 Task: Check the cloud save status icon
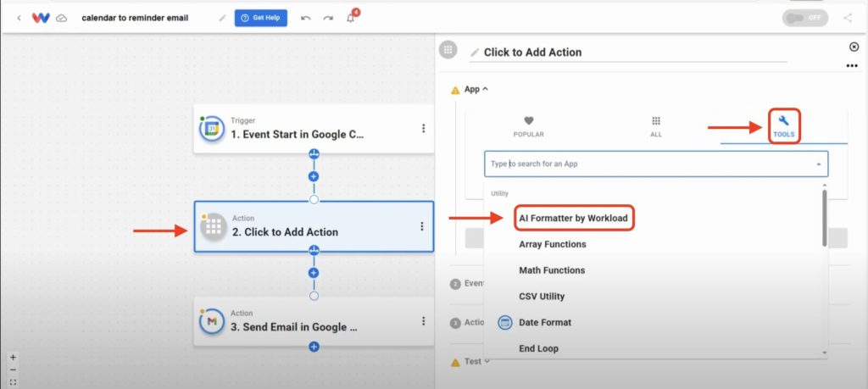[62, 18]
